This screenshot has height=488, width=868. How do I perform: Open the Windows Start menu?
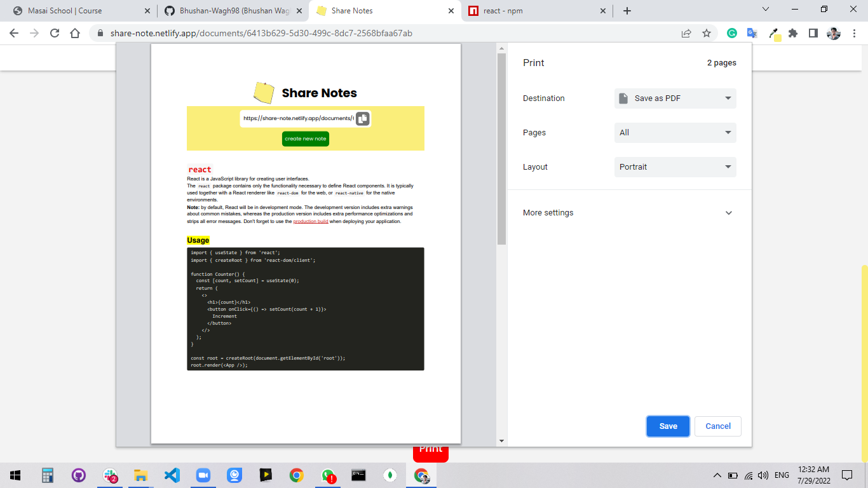click(x=15, y=475)
